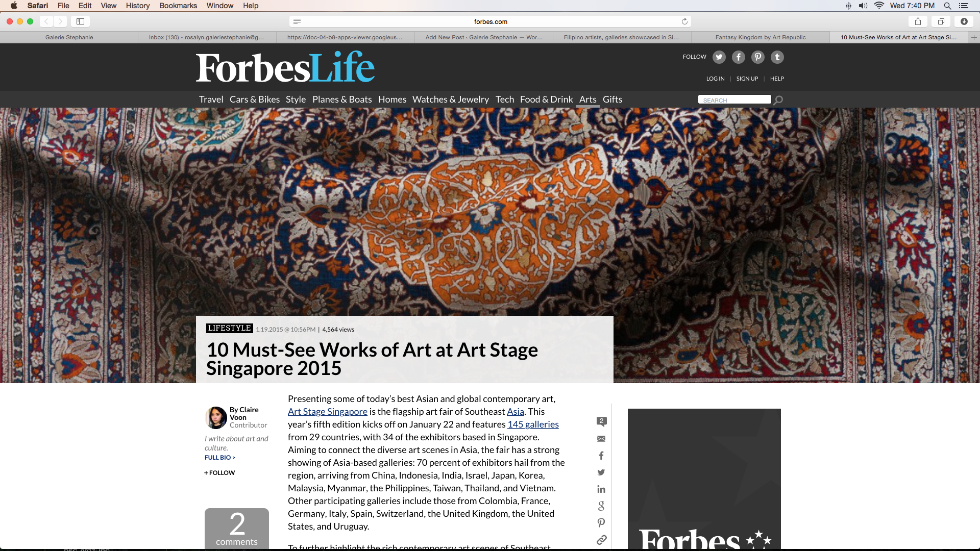This screenshot has width=980, height=551.
Task: Click the Twitter follow icon in header
Action: [x=719, y=57]
